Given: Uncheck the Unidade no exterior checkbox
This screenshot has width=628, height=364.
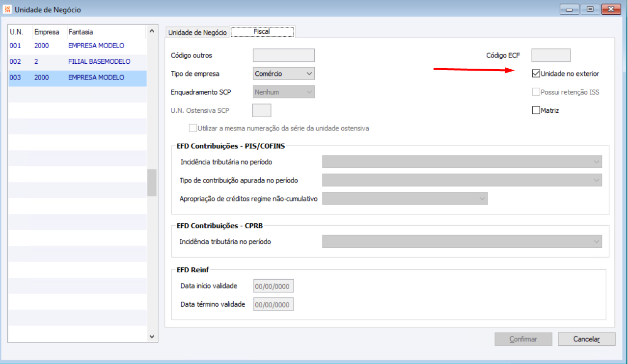Looking at the screenshot, I should tap(536, 74).
